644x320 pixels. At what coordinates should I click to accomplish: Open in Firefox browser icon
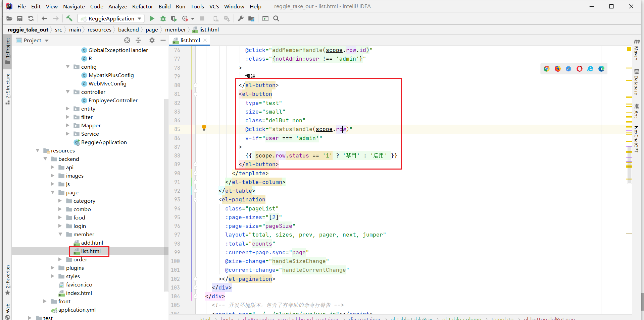coord(558,69)
